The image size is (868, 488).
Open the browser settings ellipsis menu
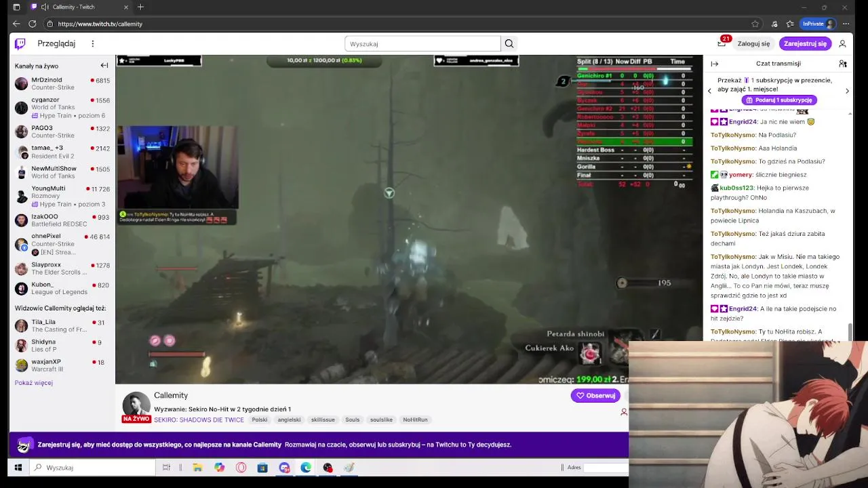[846, 24]
